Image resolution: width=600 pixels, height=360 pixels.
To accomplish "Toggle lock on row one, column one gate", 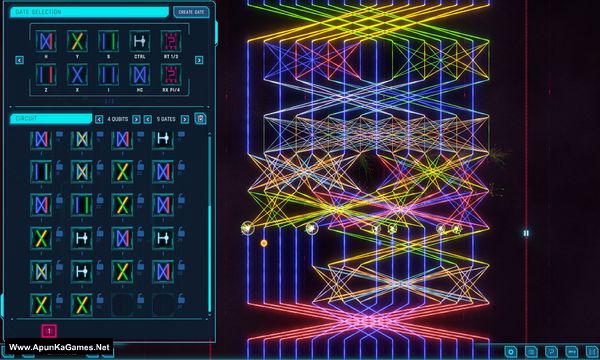I will [59, 134].
